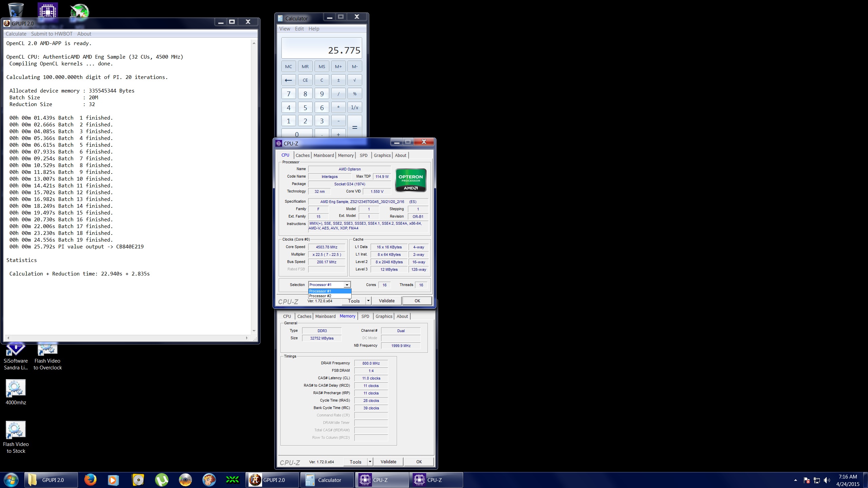Screen dimensions: 868x488
Task: Open the disc burner taskbar icon
Action: 138,480
